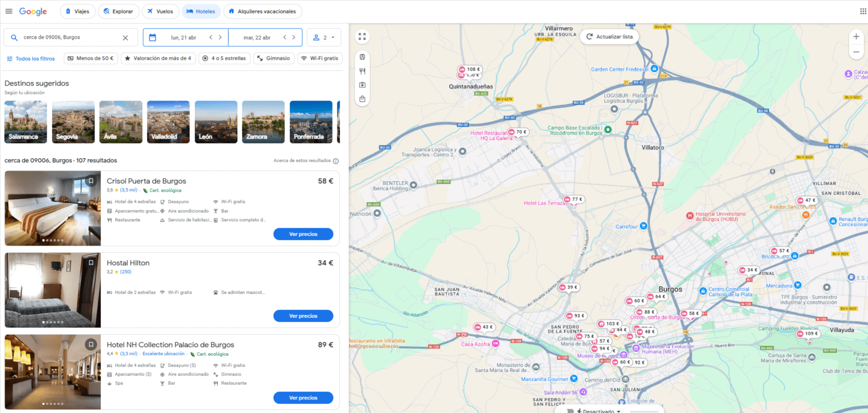Move check-in date to next day
Screen dimensions: 868x413
pos(220,37)
